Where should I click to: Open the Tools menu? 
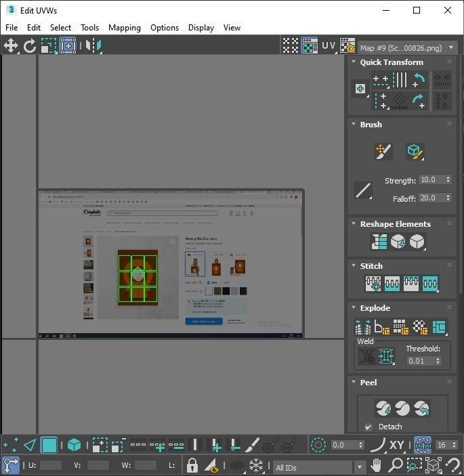point(89,28)
